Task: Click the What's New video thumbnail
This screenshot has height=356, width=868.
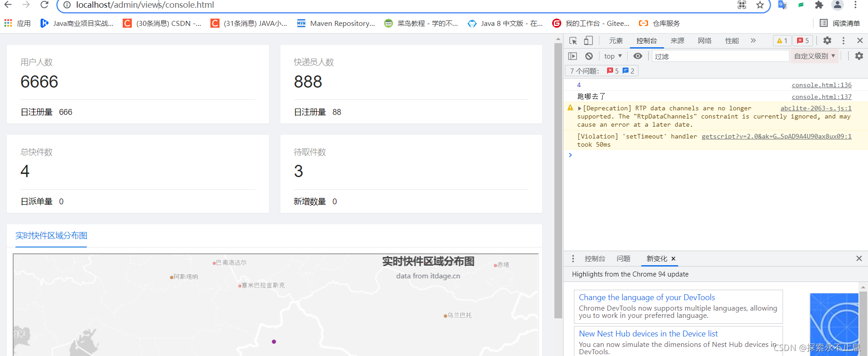Action: tap(834, 324)
